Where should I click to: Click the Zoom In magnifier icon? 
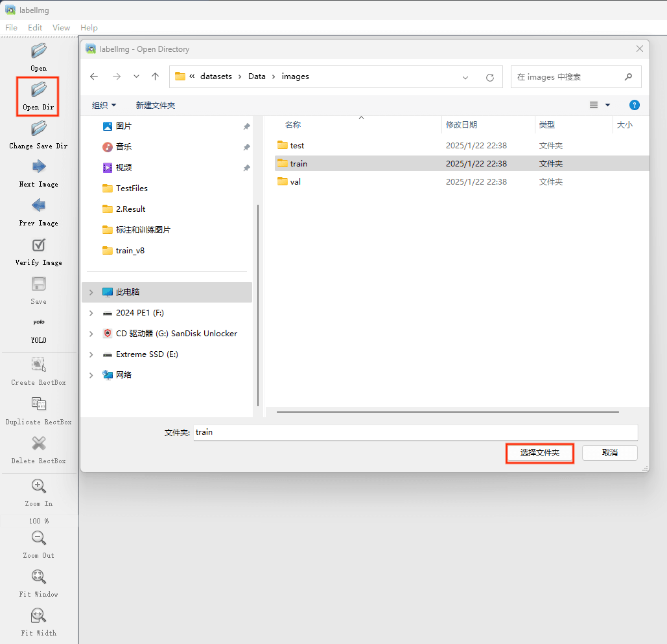pyautogui.click(x=39, y=486)
